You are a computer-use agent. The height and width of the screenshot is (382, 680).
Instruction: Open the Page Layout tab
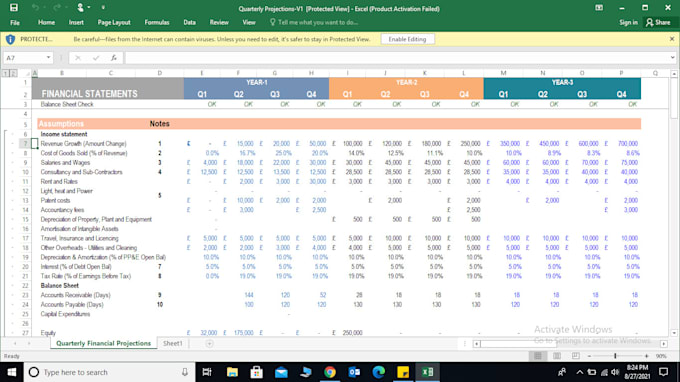[114, 23]
